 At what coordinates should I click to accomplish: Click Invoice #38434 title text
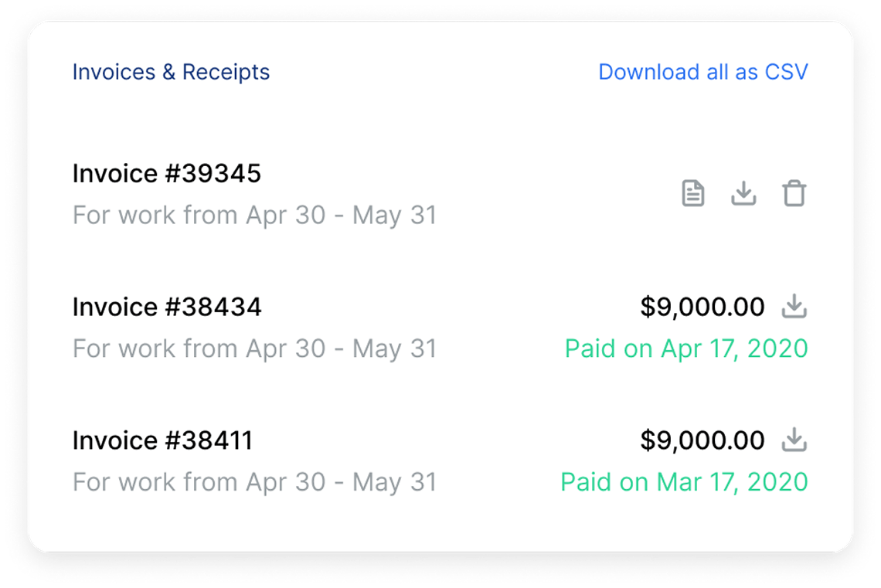pyautogui.click(x=167, y=307)
